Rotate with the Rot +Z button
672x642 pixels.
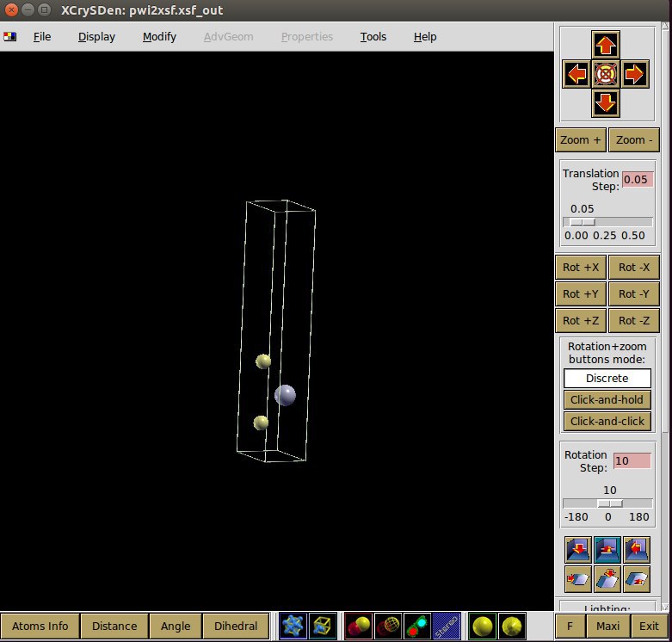pyautogui.click(x=580, y=321)
